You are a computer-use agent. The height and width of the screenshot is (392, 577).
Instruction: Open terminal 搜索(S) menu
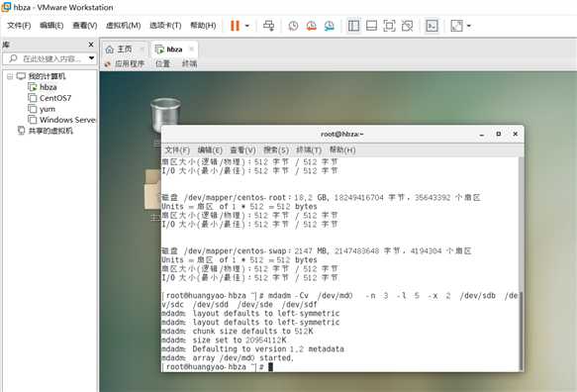[x=276, y=150]
